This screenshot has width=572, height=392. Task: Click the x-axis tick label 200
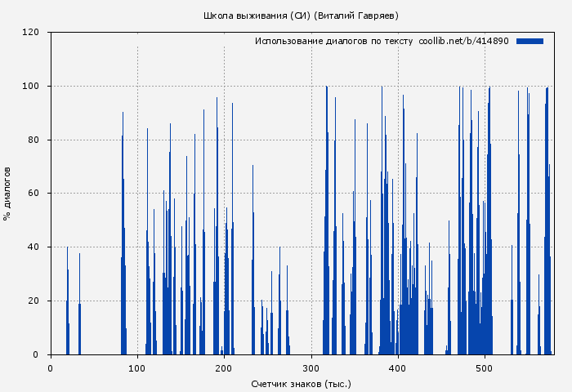point(224,367)
